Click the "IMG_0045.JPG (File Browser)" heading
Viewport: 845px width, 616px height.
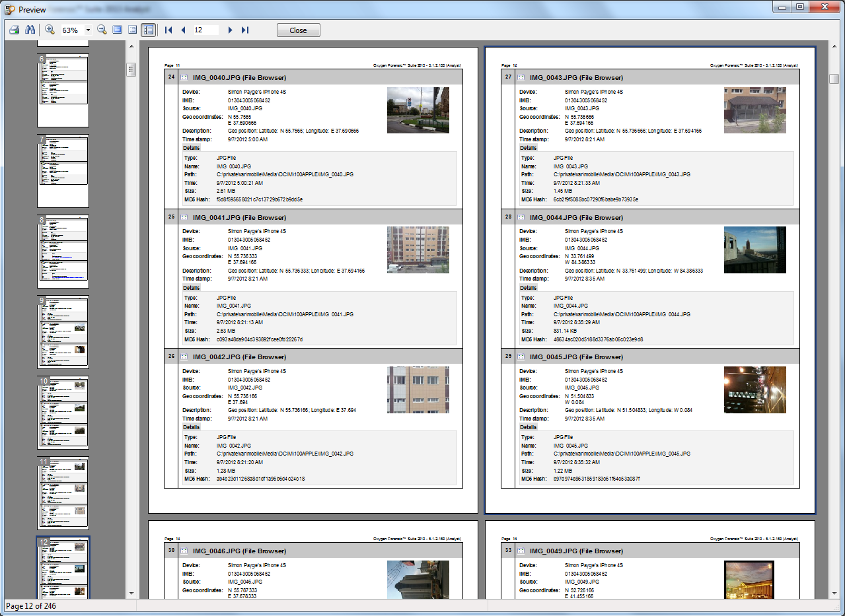[x=576, y=357]
